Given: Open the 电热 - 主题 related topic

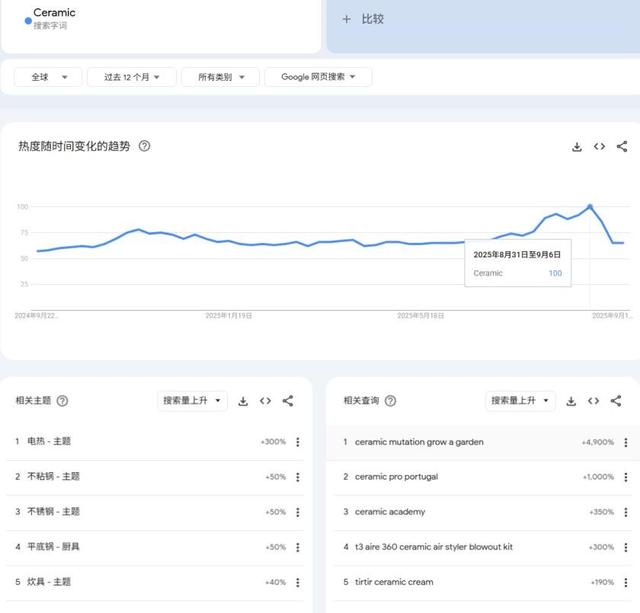Looking at the screenshot, I should pyautogui.click(x=49, y=441).
